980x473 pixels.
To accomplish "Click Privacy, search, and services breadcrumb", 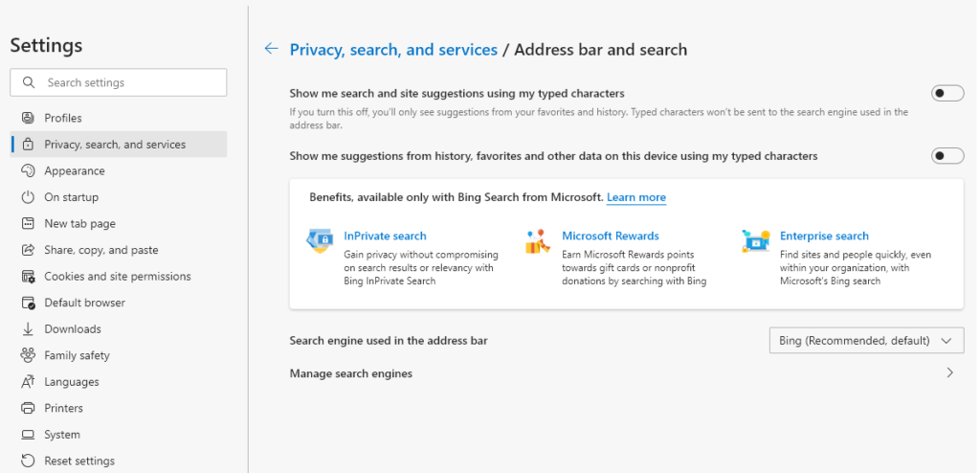I will tap(393, 50).
